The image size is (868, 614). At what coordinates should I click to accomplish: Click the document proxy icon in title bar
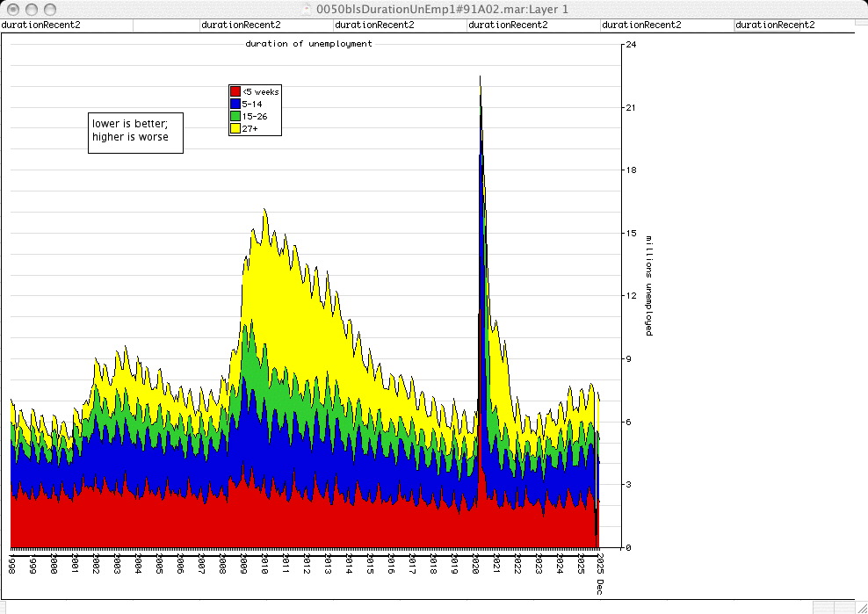[307, 8]
